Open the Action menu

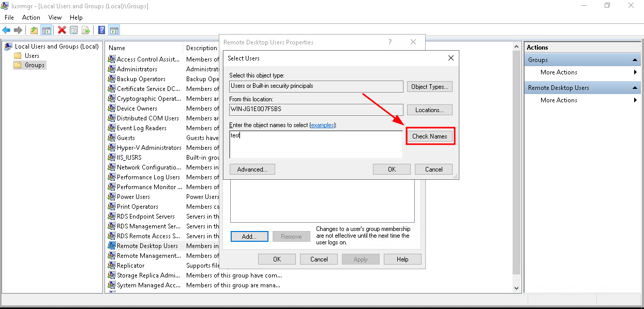(x=31, y=18)
